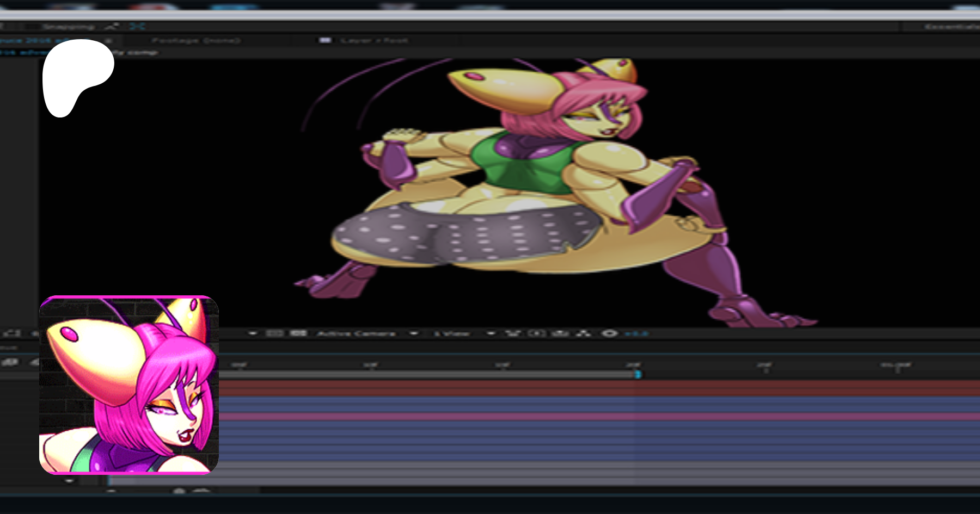980x514 pixels.
Task: Switch to the Footage (none) tab
Action: pyautogui.click(x=196, y=40)
